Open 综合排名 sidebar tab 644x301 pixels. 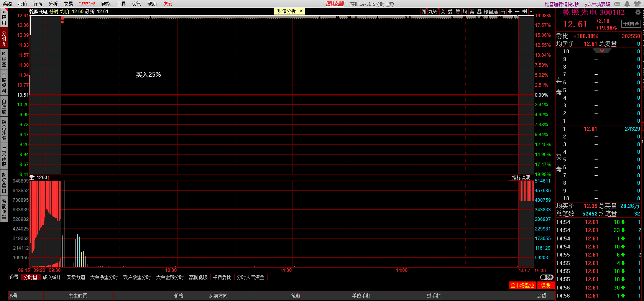(x=4, y=130)
